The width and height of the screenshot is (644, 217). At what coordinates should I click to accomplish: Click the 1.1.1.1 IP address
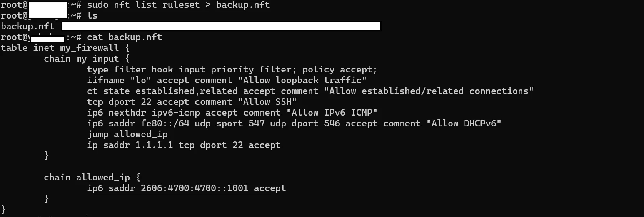(x=154, y=145)
